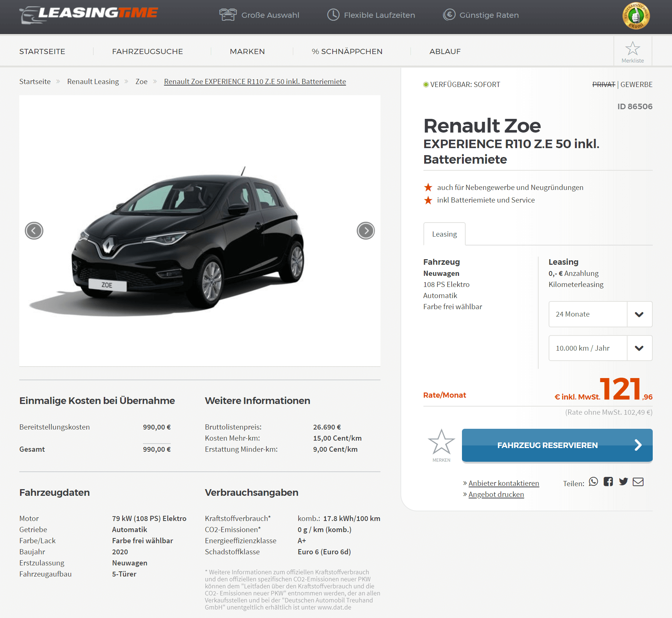Switch to PRIVAT customer type
672x618 pixels.
603,84
